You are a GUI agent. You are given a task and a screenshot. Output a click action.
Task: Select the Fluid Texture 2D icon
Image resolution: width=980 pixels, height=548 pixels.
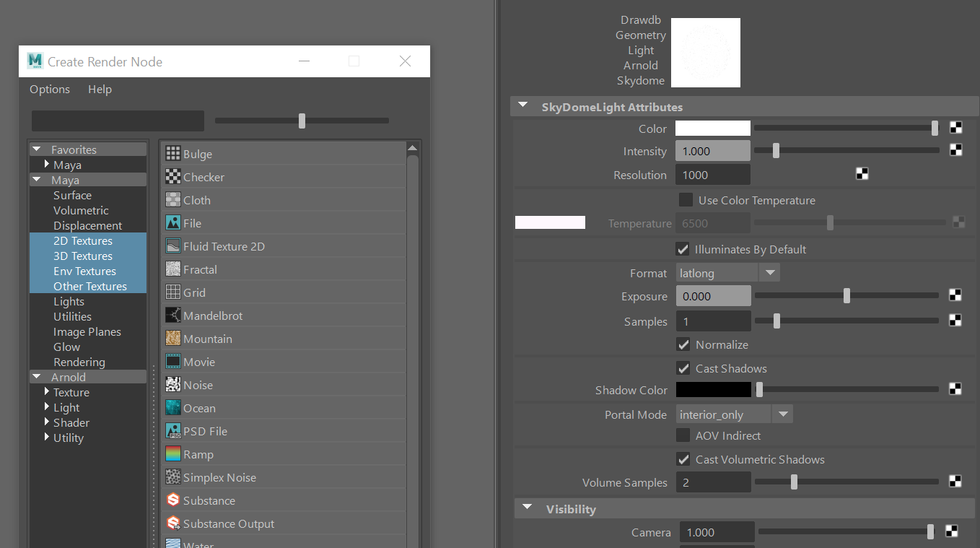click(x=172, y=246)
